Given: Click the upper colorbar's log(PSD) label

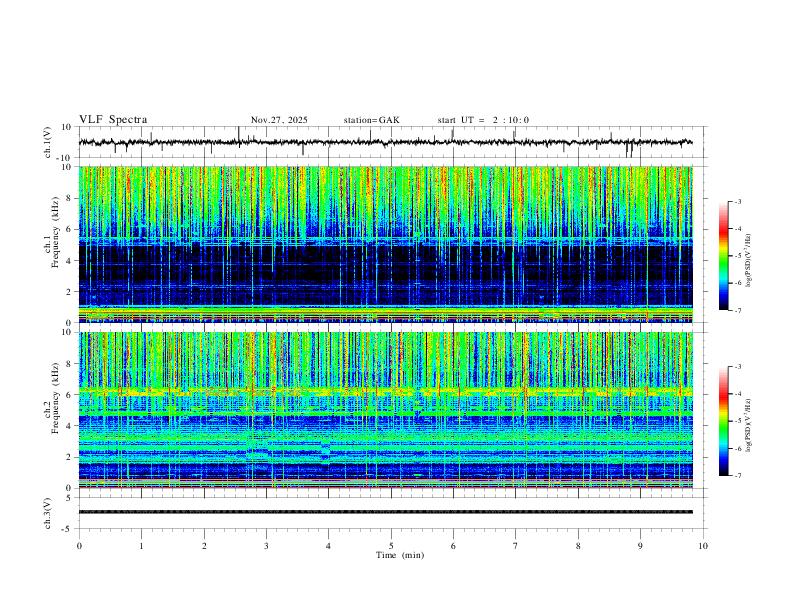Looking at the screenshot, I should click(748, 261).
